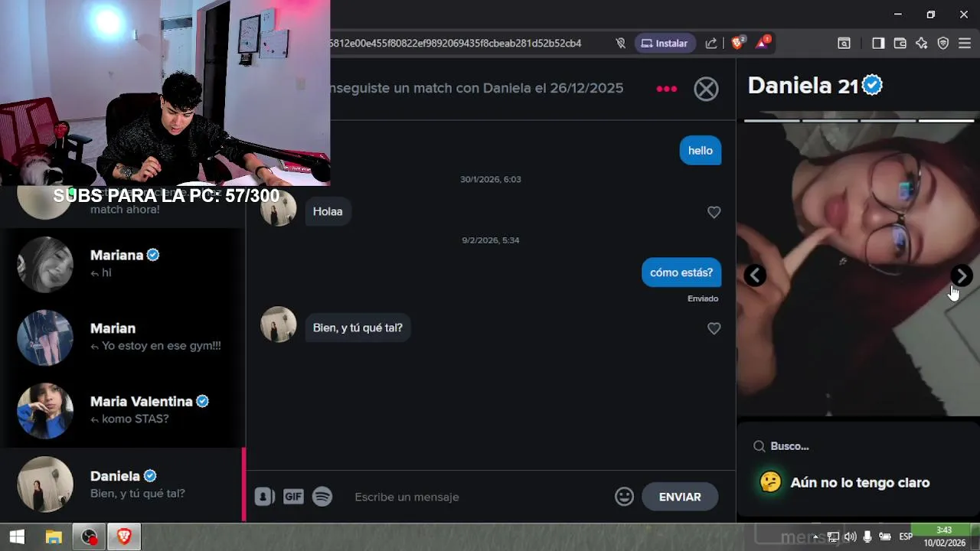Click the match date header text
This screenshot has width=980, height=551.
coord(476,88)
